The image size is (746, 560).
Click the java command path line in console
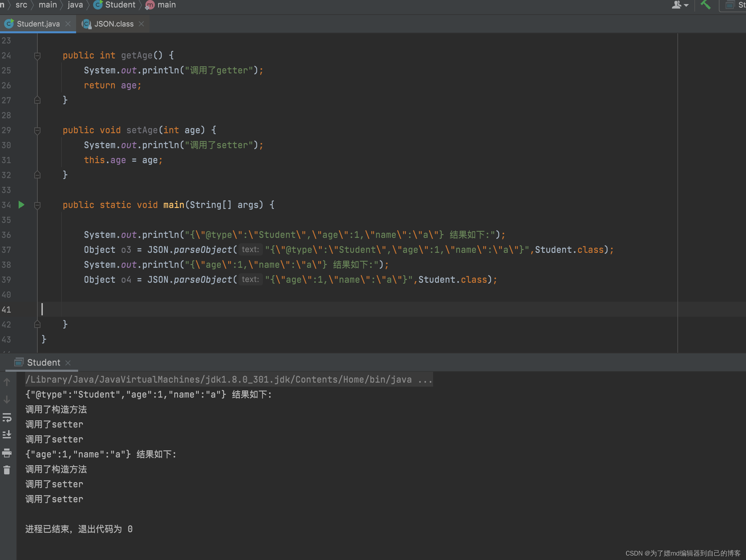pos(229,379)
